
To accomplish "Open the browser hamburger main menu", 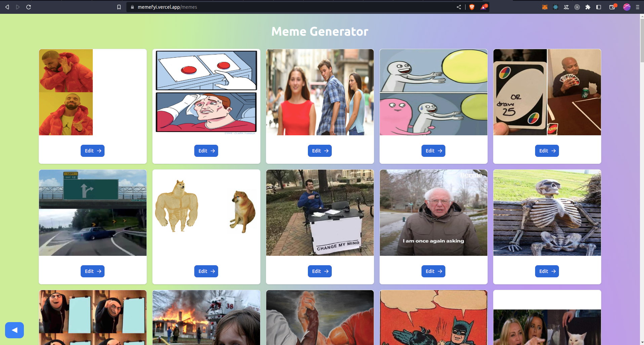I will [638, 7].
